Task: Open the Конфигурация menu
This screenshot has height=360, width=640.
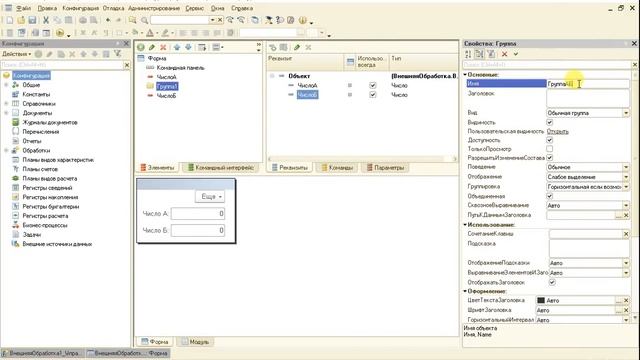Action: (80, 8)
